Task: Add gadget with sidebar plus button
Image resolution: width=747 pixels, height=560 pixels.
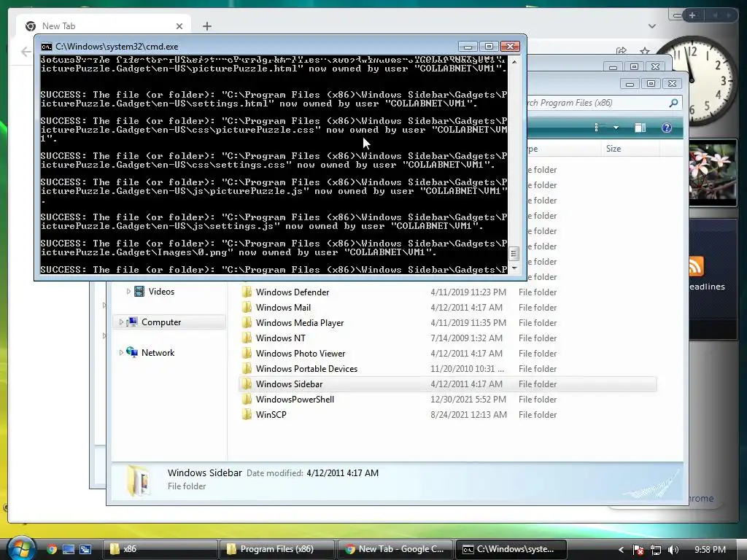Action: 692,15
